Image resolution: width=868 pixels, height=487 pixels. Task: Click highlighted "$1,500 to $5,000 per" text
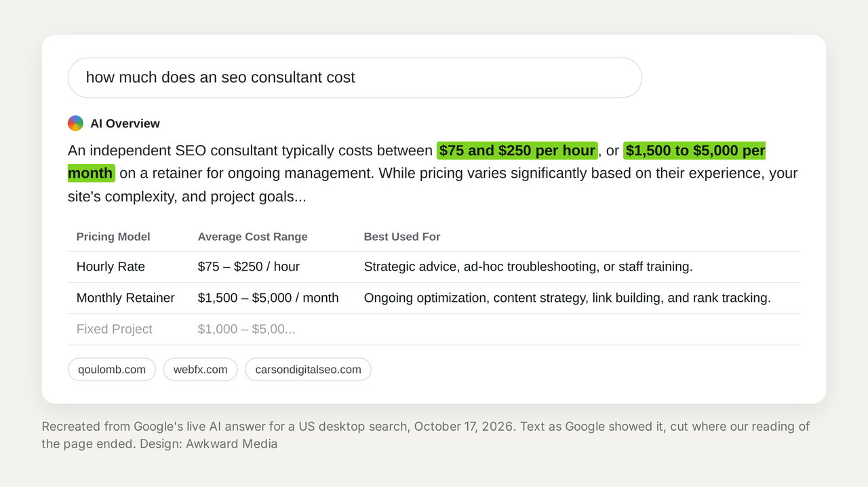click(694, 151)
